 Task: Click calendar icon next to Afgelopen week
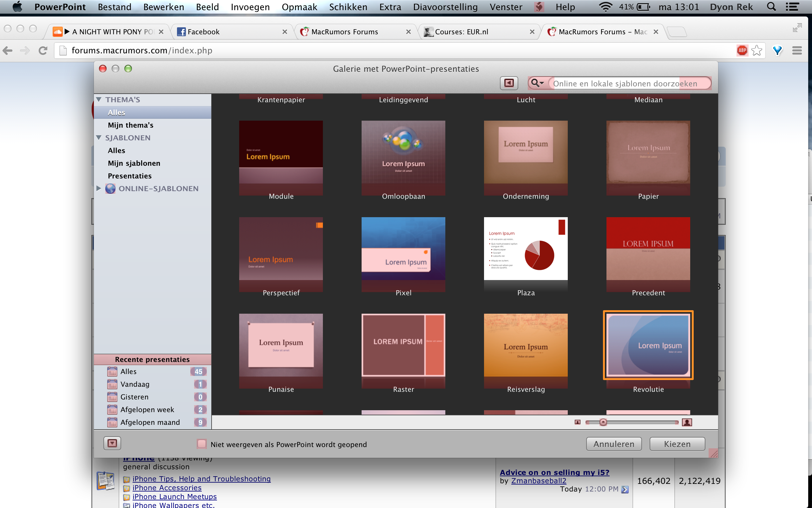[112, 410]
